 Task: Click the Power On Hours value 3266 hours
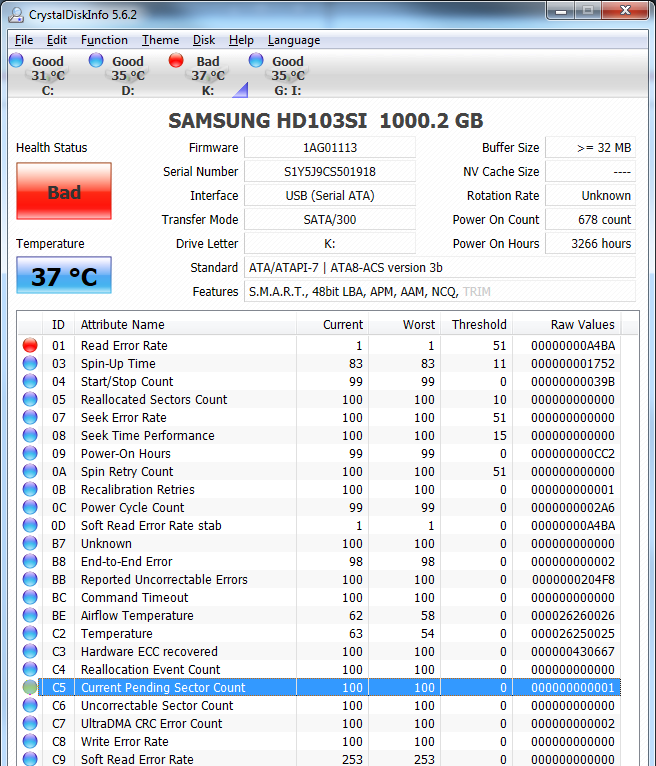[x=590, y=243]
